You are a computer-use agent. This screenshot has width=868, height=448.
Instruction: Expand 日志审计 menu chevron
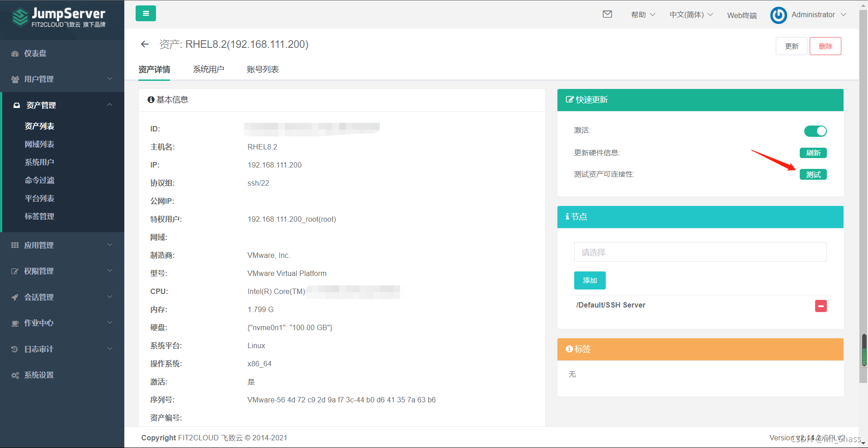tap(110, 349)
